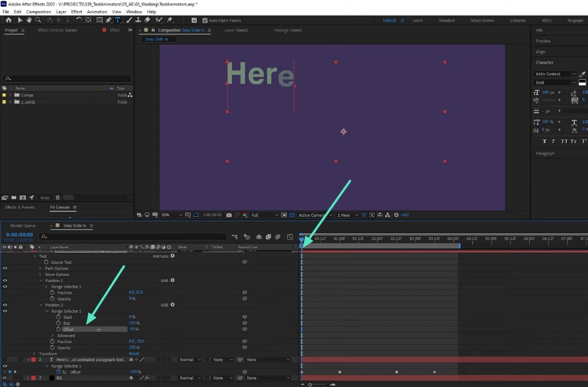Select the Pen tool

click(109, 20)
